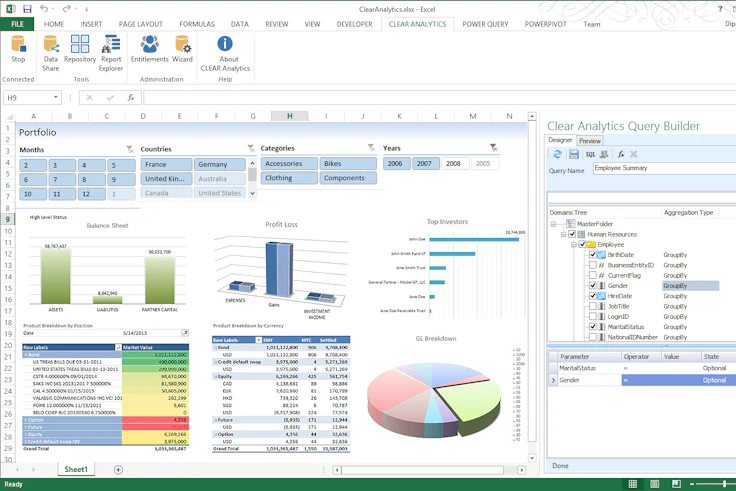Select the France country slicer button
This screenshot has width=736, height=491.
point(166,164)
